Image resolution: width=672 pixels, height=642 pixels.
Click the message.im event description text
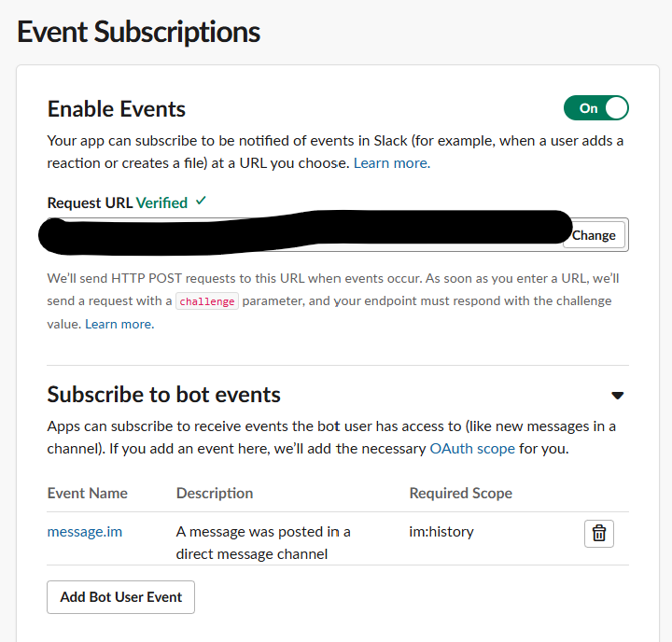(x=263, y=542)
